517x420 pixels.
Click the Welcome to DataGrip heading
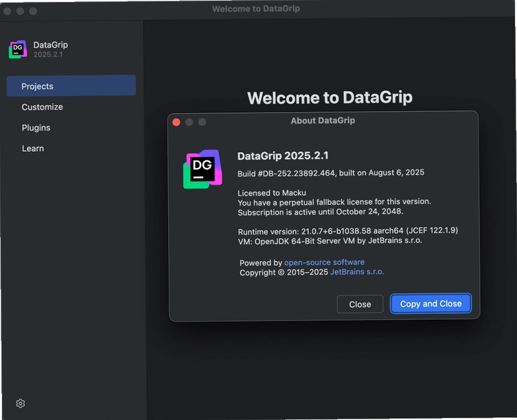[x=330, y=98]
